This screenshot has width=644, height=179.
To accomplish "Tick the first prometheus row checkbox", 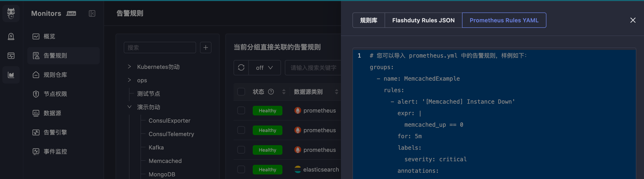I will coord(241,111).
